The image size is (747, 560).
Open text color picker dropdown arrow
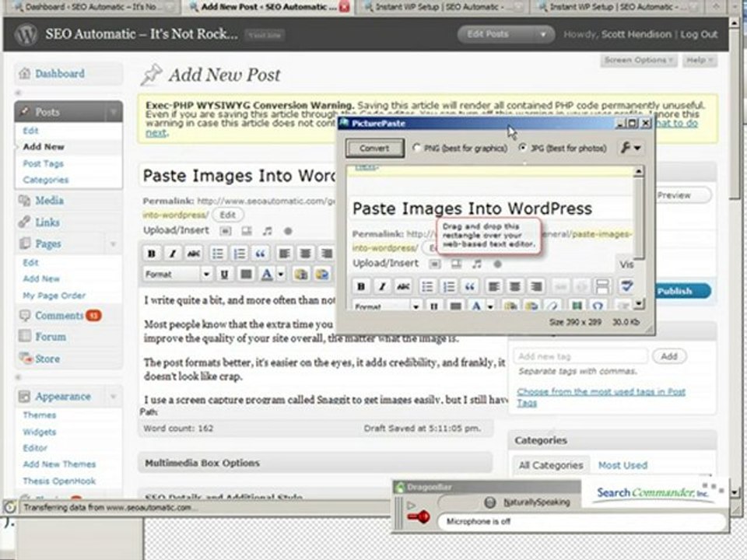[x=281, y=275]
